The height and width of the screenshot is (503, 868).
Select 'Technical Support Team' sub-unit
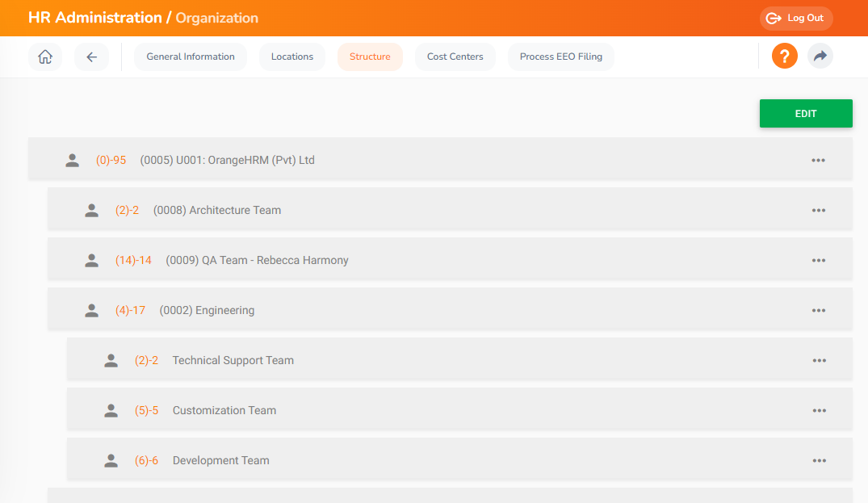click(x=233, y=361)
